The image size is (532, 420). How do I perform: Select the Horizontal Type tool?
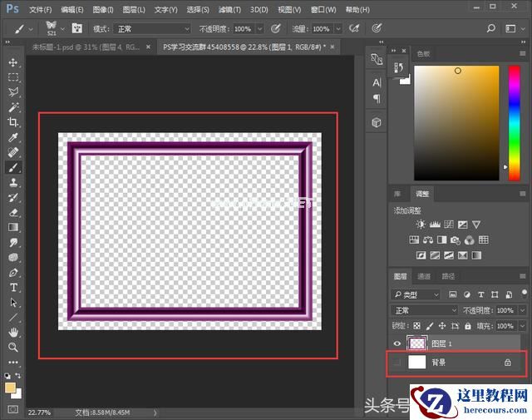point(13,287)
